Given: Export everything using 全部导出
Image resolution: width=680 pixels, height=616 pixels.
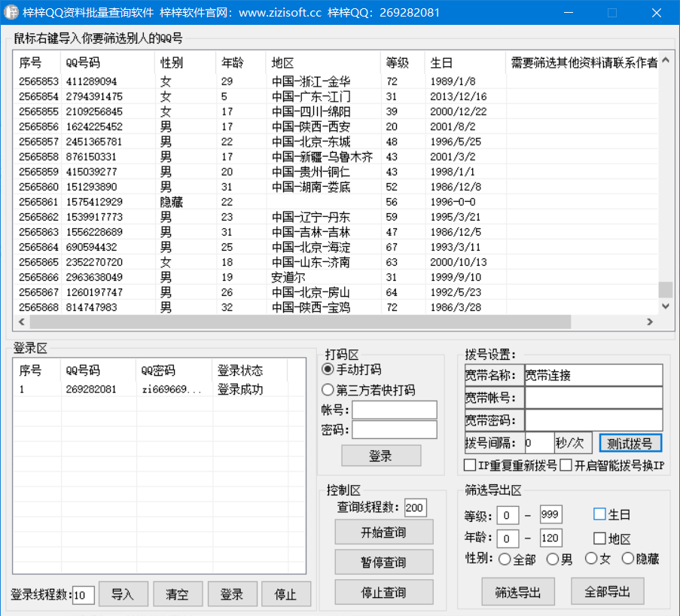Looking at the screenshot, I should click(607, 591).
